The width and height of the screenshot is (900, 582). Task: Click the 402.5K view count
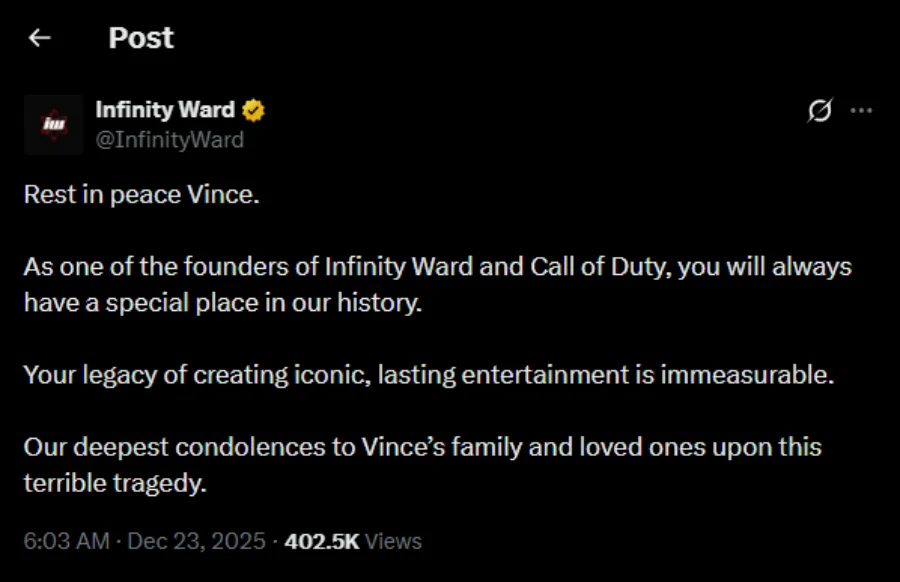322,541
